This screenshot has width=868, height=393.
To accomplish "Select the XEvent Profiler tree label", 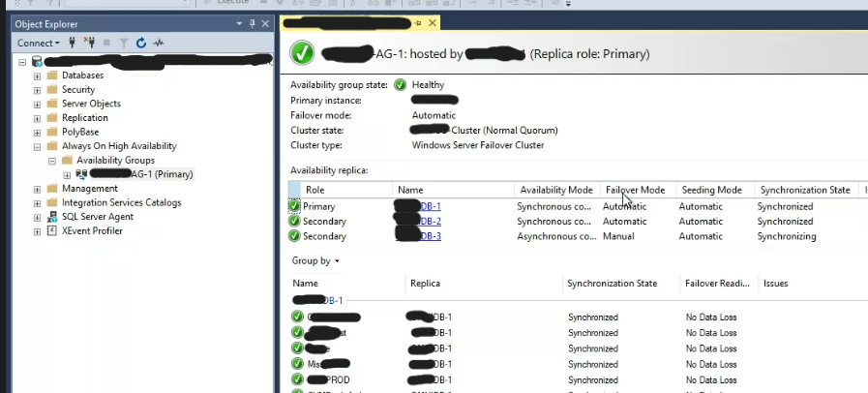I will (92, 230).
